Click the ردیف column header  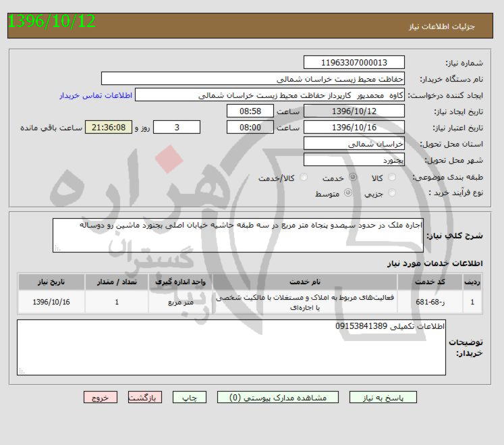tap(472, 282)
